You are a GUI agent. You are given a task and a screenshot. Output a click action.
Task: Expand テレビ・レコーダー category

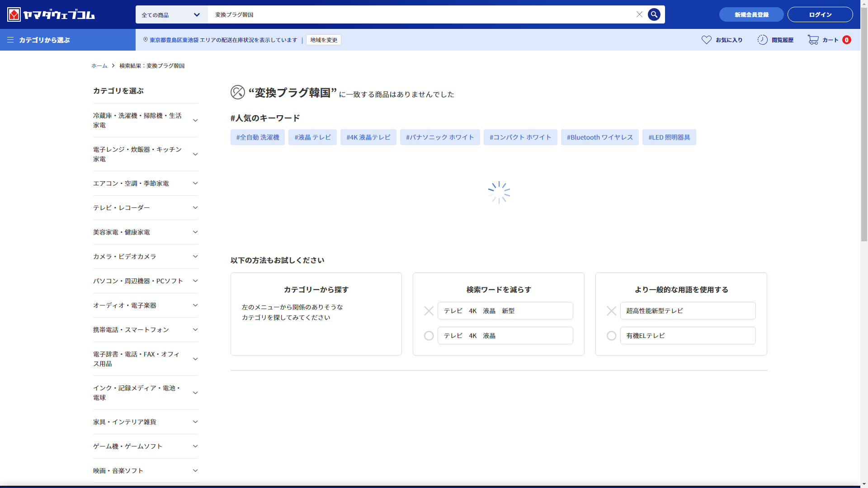(195, 208)
